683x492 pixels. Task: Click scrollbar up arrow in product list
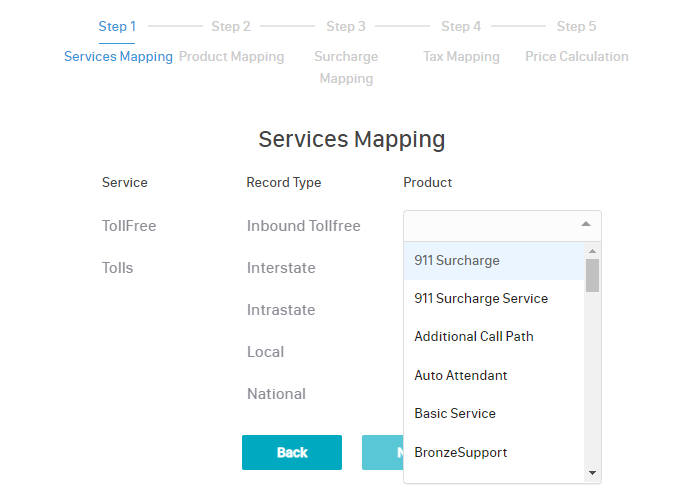(x=592, y=251)
